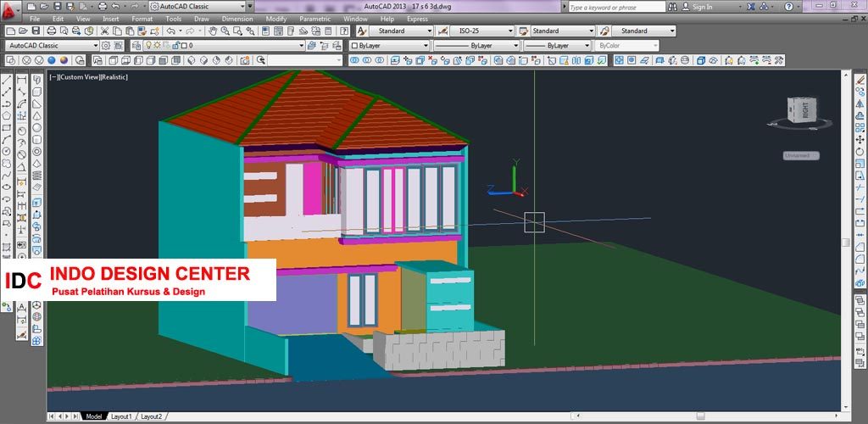The width and height of the screenshot is (868, 424).
Task: Activate the Pan hand tool
Action: click(x=213, y=31)
